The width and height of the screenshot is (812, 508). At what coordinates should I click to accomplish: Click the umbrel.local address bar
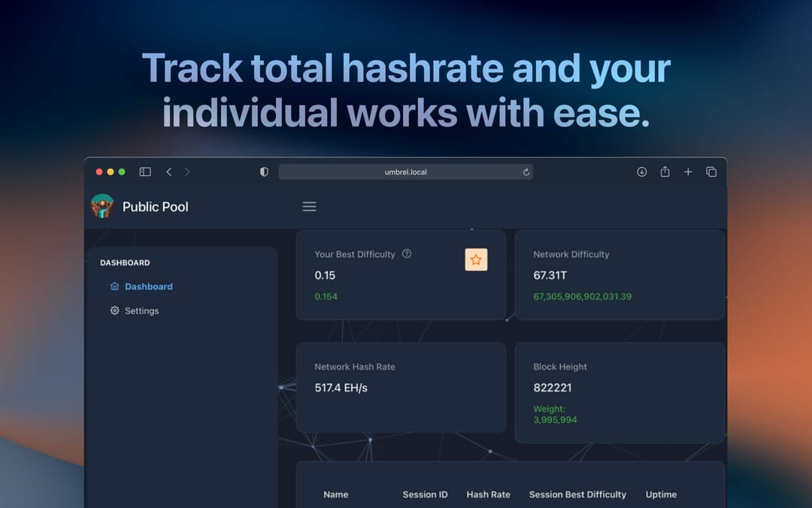405,172
